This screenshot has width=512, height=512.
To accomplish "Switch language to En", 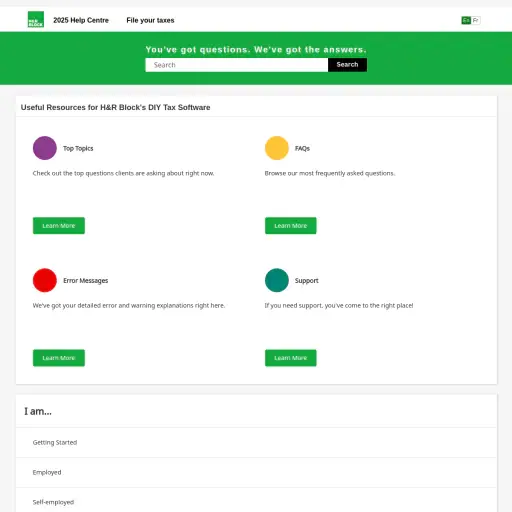I will pos(466,20).
